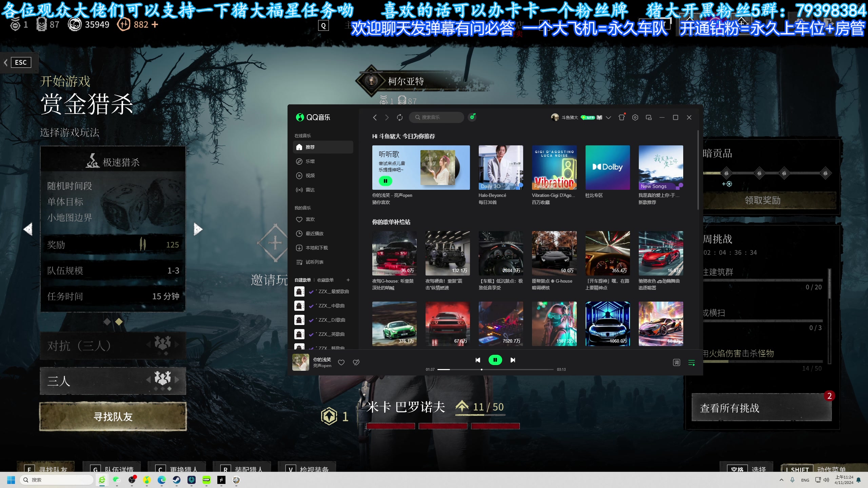Select 推荐 in QQ Music sidebar
868x488 pixels.
(323, 147)
